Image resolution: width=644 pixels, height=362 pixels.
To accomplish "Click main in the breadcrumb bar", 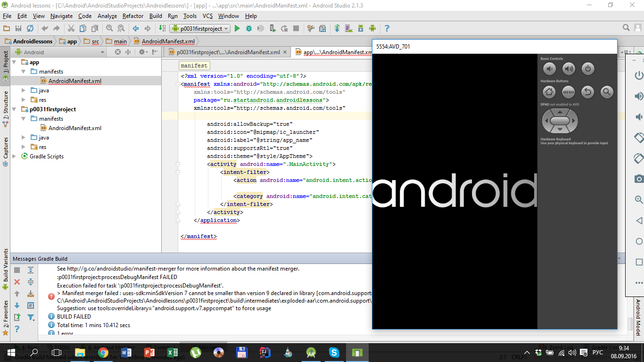I will [116, 41].
